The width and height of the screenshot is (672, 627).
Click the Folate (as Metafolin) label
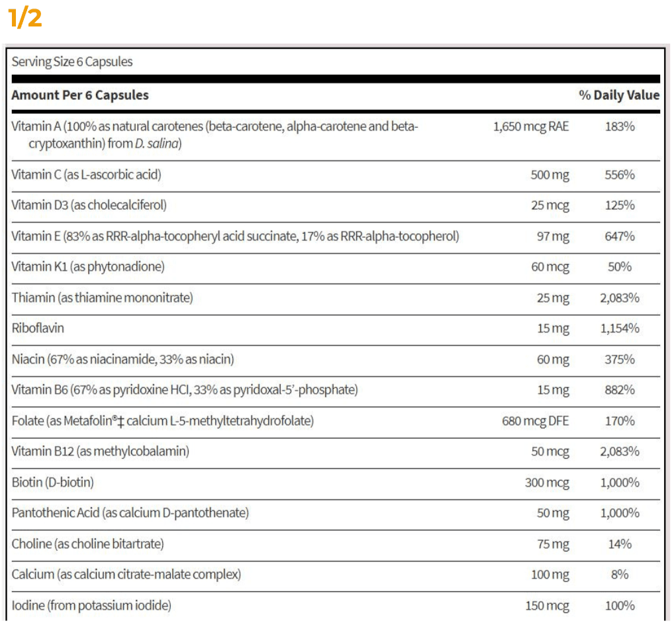tap(162, 420)
